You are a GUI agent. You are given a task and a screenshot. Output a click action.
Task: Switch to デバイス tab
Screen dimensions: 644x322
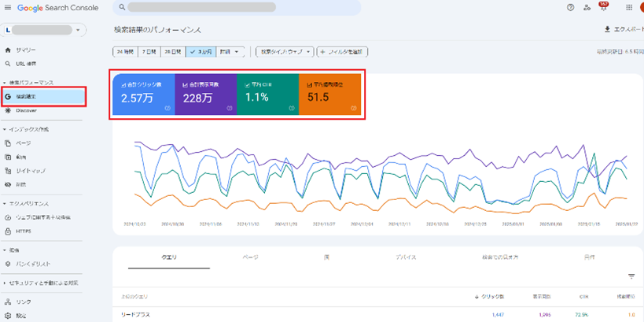[406, 257]
